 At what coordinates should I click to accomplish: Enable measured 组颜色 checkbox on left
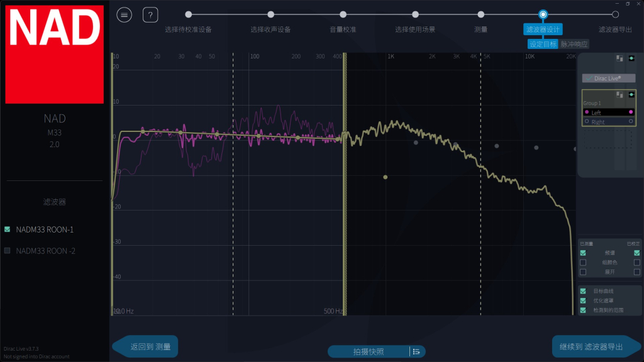(x=583, y=262)
